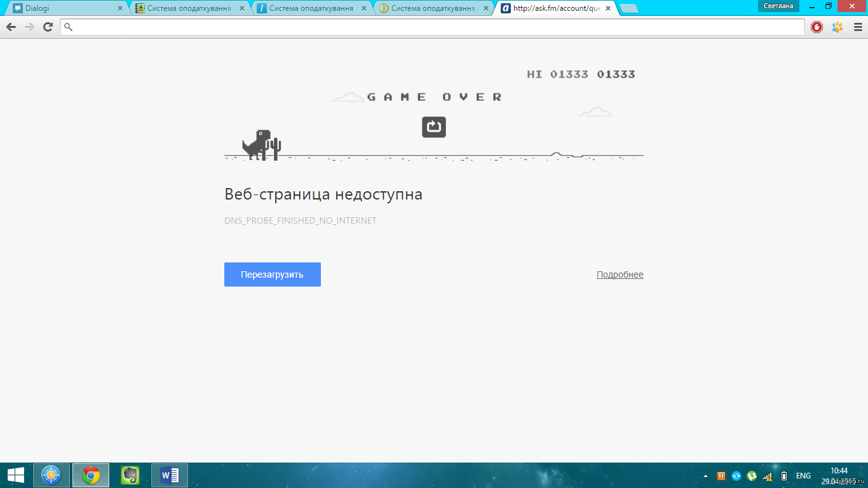
Task: Check the battery icon in the tray
Action: pyautogui.click(x=784, y=475)
